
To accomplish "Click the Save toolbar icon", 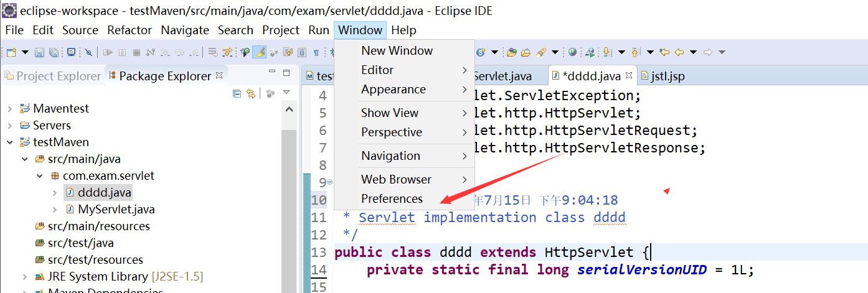I will coord(39,52).
